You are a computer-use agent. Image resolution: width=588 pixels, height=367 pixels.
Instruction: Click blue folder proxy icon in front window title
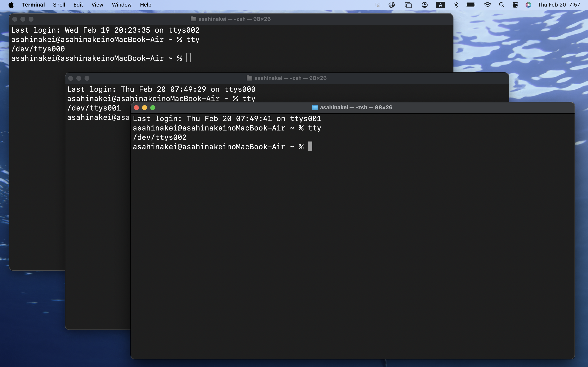315,107
